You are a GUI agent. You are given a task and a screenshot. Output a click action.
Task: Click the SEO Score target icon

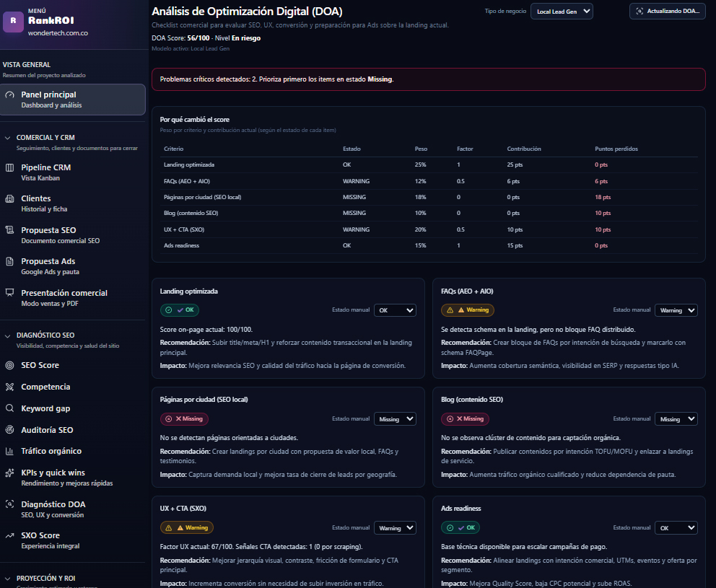coord(9,365)
